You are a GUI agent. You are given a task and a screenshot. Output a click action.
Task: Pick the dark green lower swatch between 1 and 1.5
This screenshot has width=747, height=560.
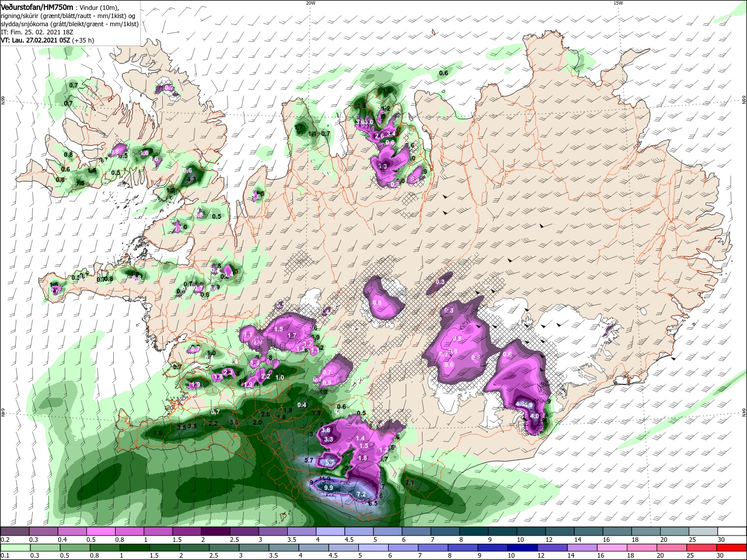tap(134, 548)
